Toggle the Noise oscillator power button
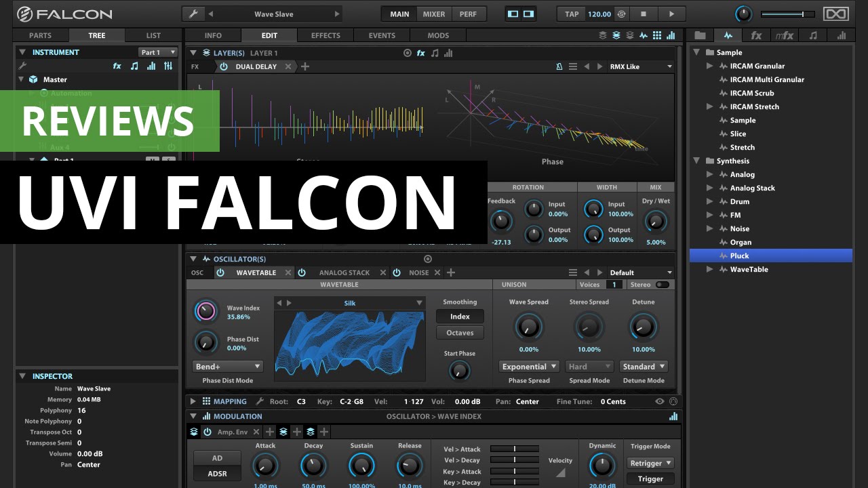868x488 pixels. point(397,272)
